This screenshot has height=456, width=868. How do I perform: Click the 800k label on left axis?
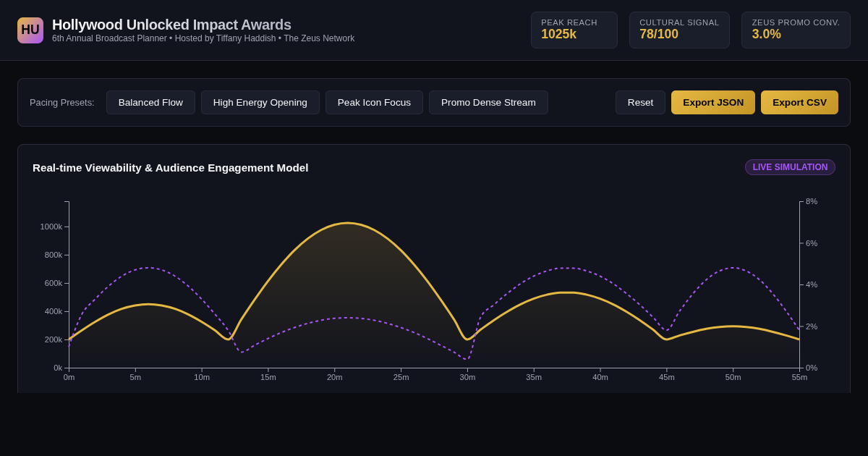(x=54, y=255)
